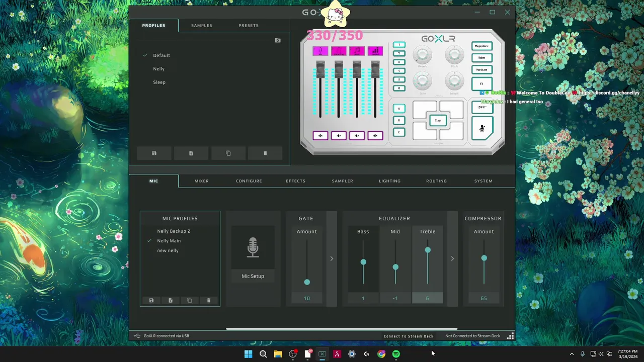Open Google Chrome from the taskbar

pos(381,354)
